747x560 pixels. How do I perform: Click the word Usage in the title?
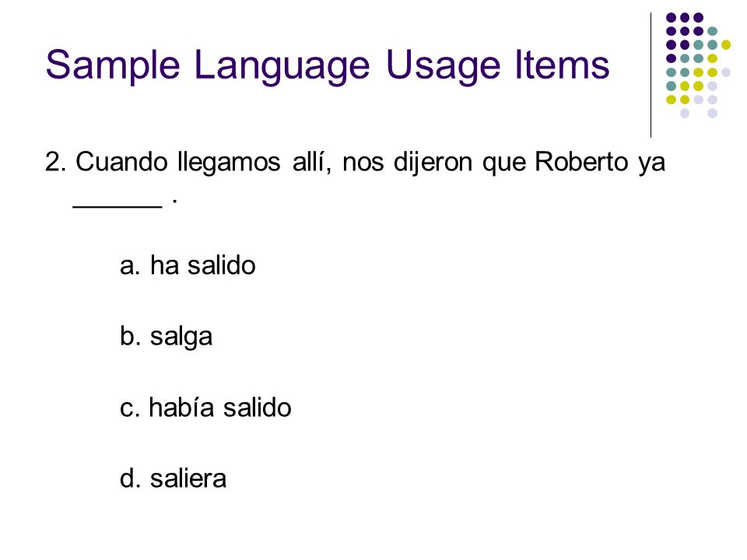443,66
